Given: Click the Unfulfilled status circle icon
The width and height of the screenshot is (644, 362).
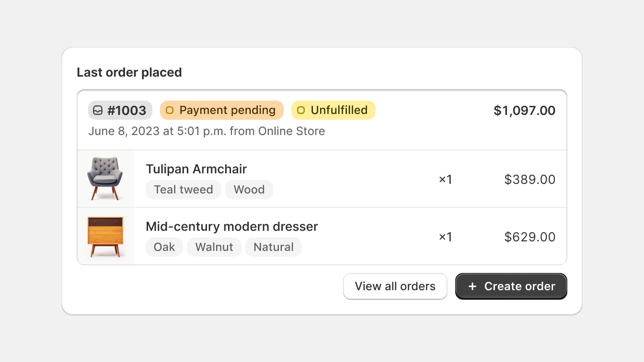Looking at the screenshot, I should (x=301, y=111).
